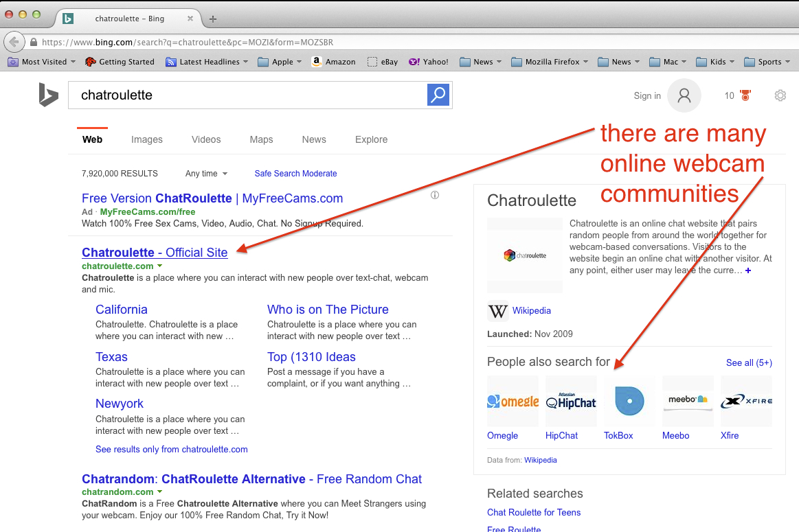Click the Omegle text link
This screenshot has width=799, height=532.
coord(502,436)
